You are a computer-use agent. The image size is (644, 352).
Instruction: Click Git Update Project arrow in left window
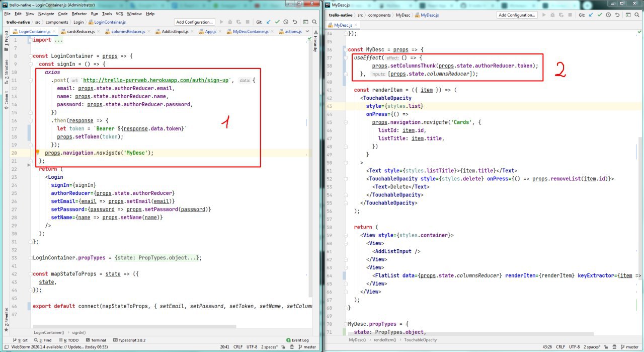coord(268,22)
